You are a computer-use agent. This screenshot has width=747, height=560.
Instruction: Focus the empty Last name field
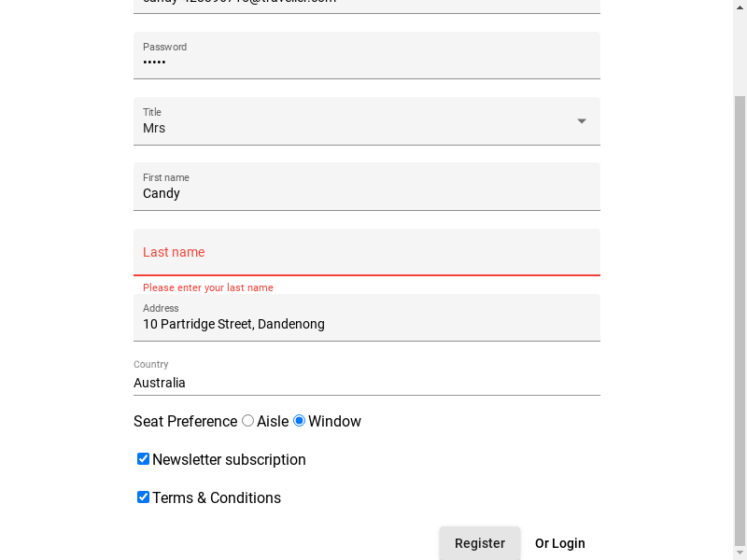pyautogui.click(x=367, y=252)
